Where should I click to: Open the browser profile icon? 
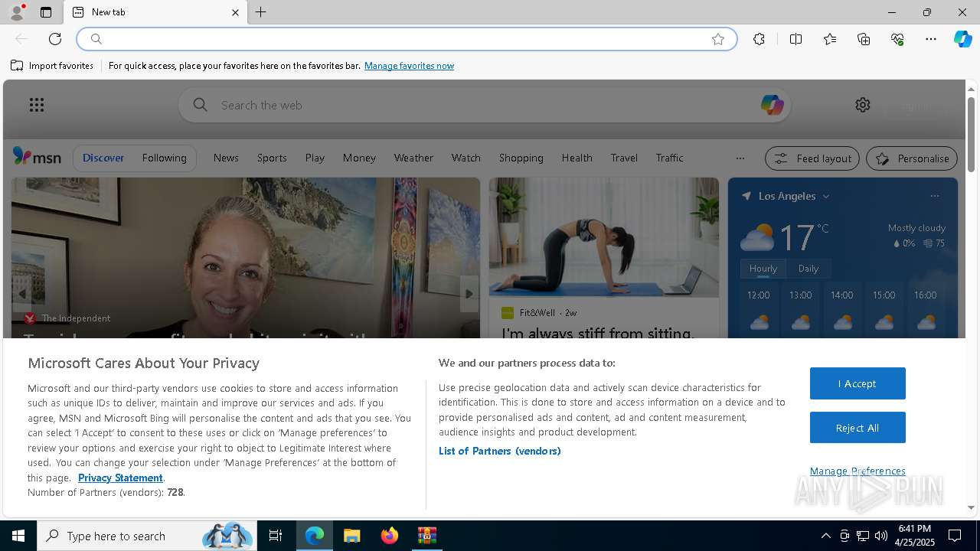pyautogui.click(x=17, y=11)
